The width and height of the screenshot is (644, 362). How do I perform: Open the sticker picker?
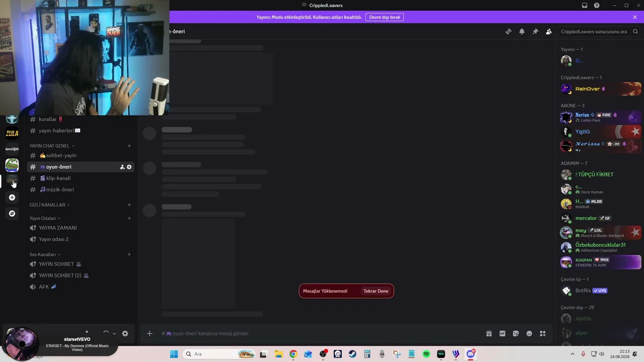tap(516, 333)
